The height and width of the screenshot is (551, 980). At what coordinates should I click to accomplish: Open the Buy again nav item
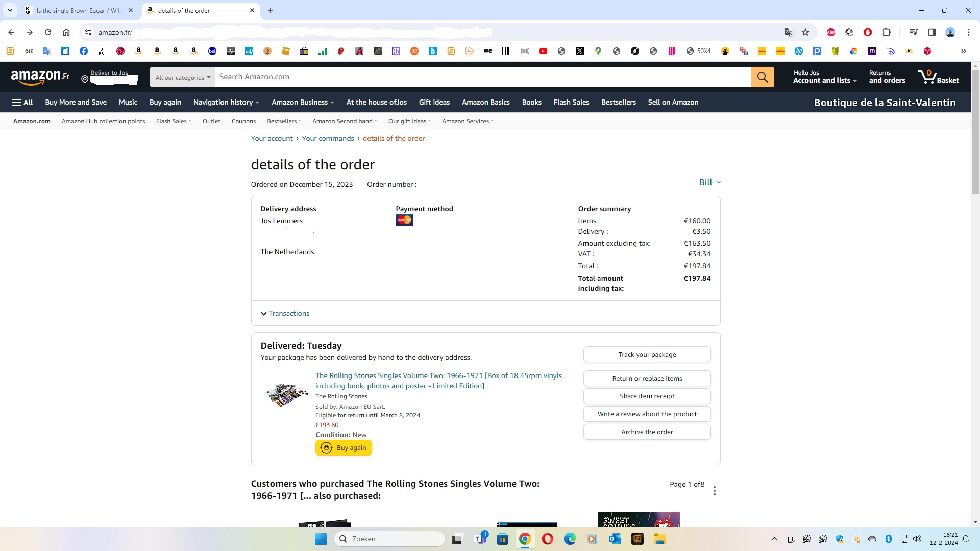pos(165,103)
